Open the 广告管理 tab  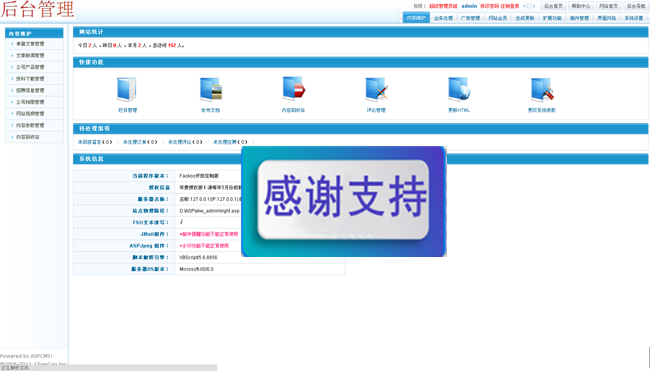[471, 18]
